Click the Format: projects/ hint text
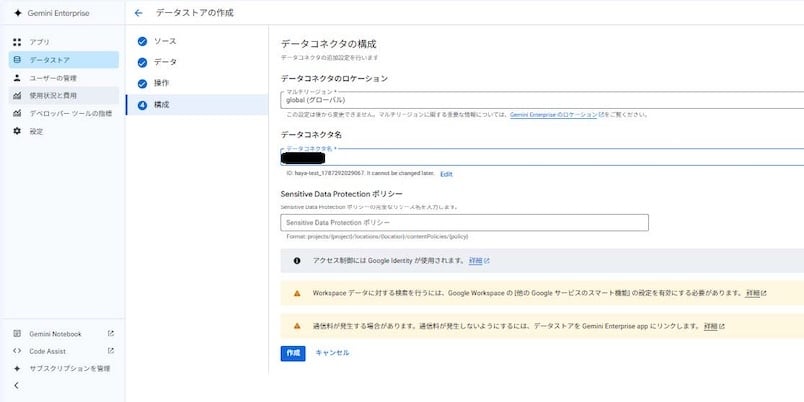 point(377,237)
